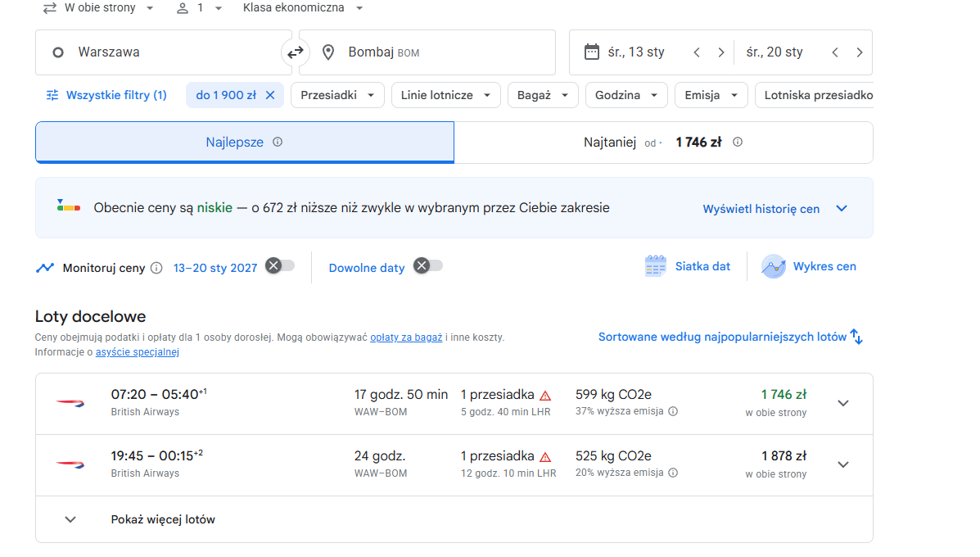Edit the Bombaj destination field

pyautogui.click(x=427, y=52)
